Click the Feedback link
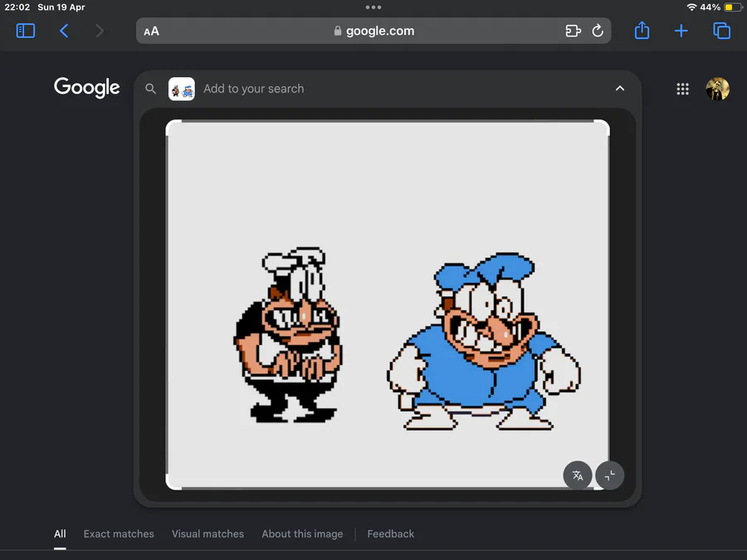Screen dimensions: 747x560 391,533
